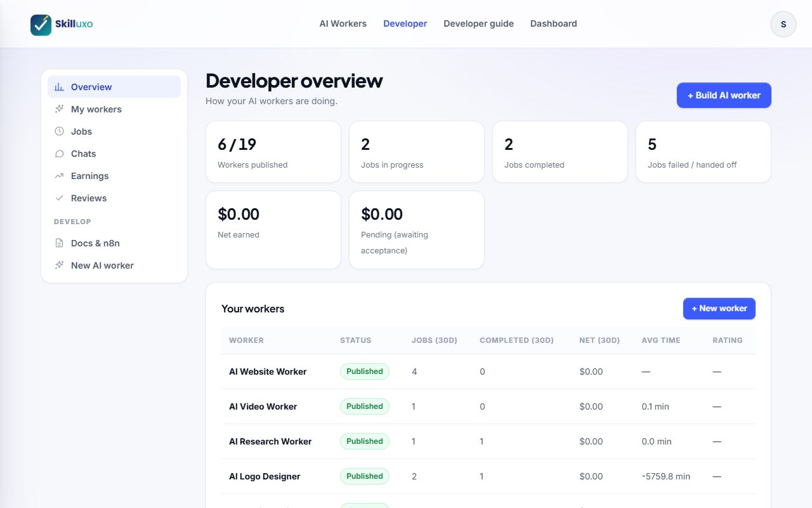Click the Jobs clock icon
The height and width of the screenshot is (508, 812).
pos(59,131)
